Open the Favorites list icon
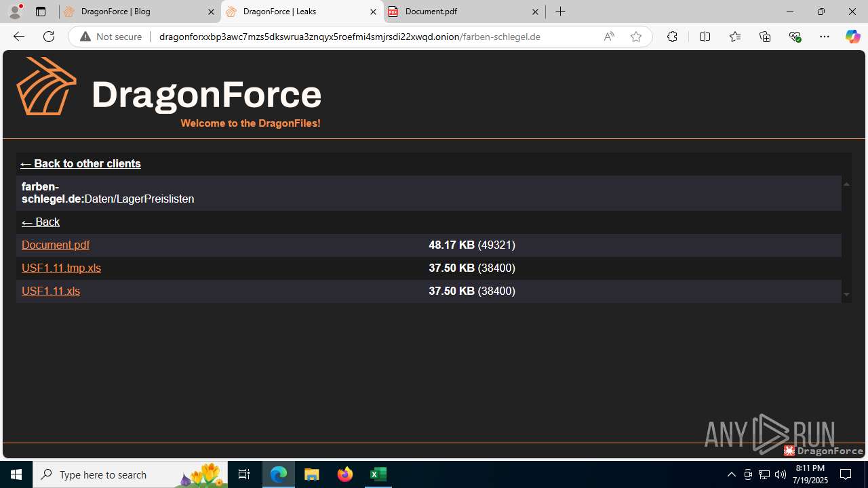The height and width of the screenshot is (488, 868). pyautogui.click(x=734, y=37)
